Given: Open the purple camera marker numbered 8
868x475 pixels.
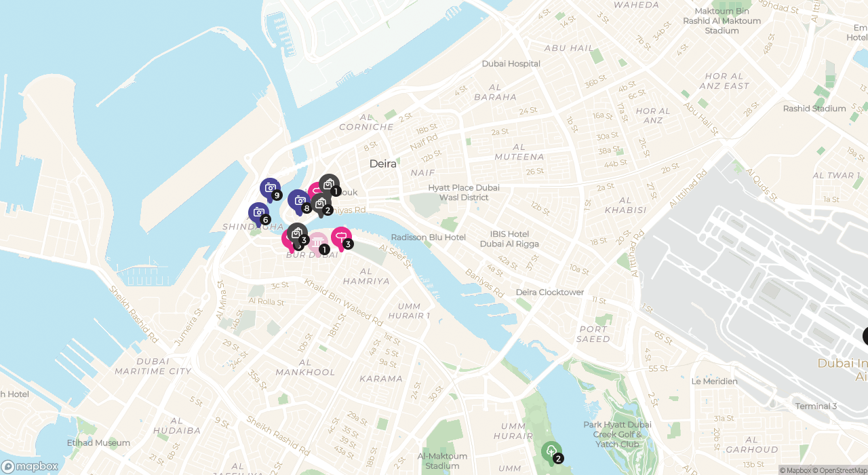Looking at the screenshot, I should tap(298, 201).
